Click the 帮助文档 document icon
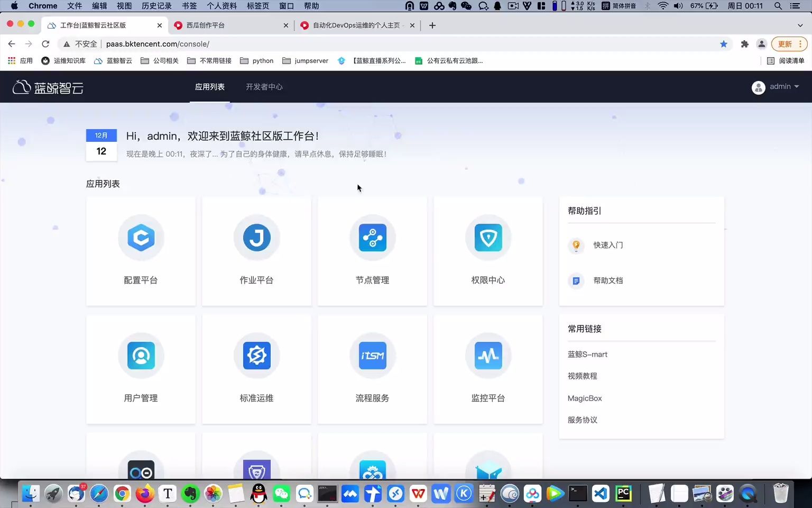 576,280
